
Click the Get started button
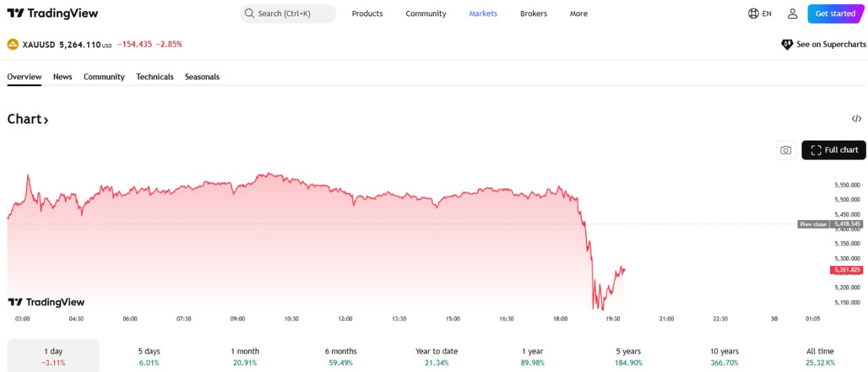point(835,14)
